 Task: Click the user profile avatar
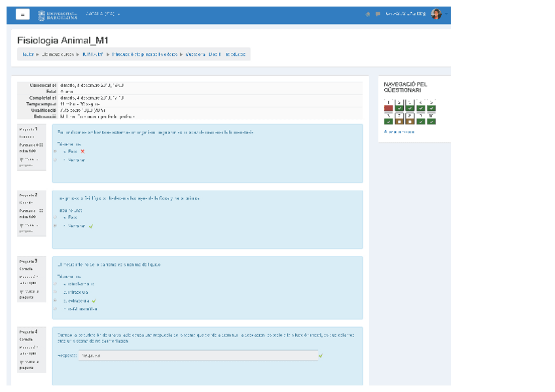click(x=436, y=14)
